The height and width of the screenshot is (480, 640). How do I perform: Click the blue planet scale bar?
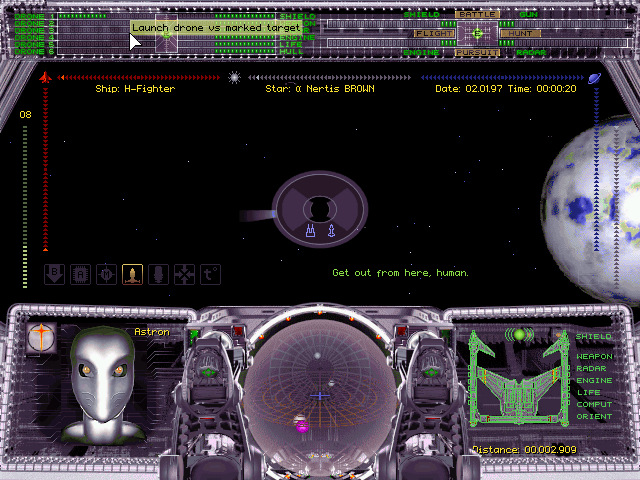pos(502,77)
